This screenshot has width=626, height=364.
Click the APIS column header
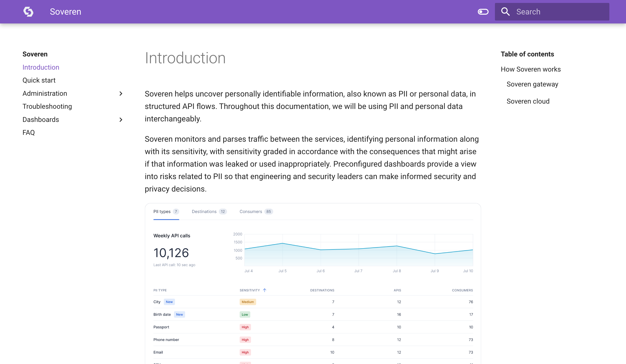point(397,290)
